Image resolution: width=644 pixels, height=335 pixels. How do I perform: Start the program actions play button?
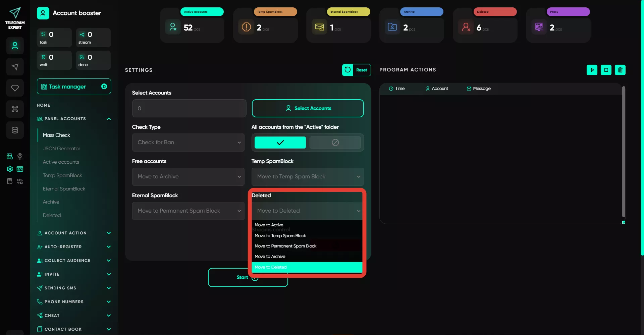(592, 70)
